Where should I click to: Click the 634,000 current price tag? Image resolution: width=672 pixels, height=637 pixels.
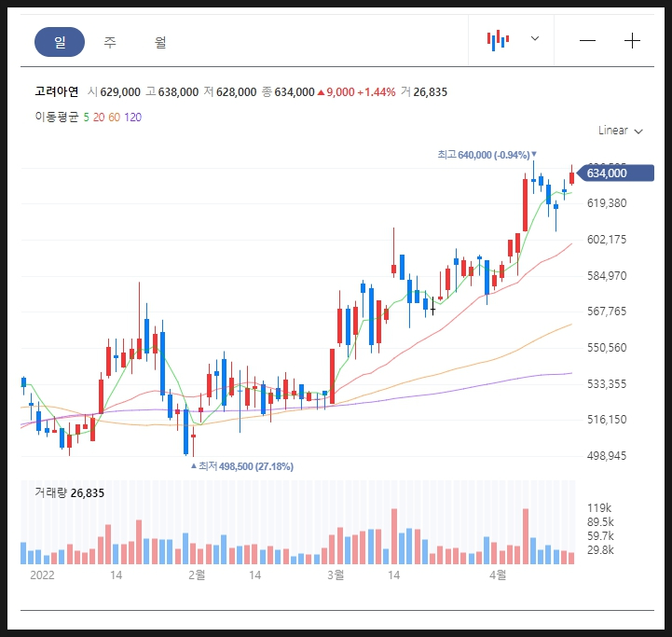pos(615,173)
